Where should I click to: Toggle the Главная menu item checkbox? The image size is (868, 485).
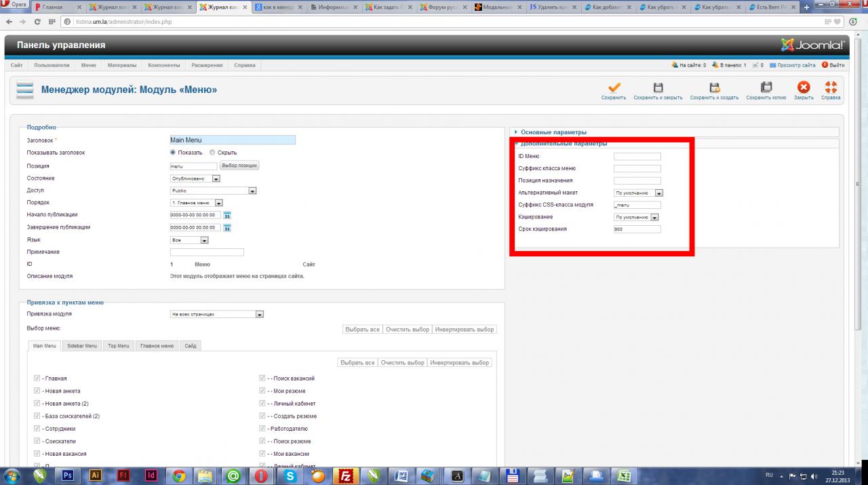click(37, 379)
